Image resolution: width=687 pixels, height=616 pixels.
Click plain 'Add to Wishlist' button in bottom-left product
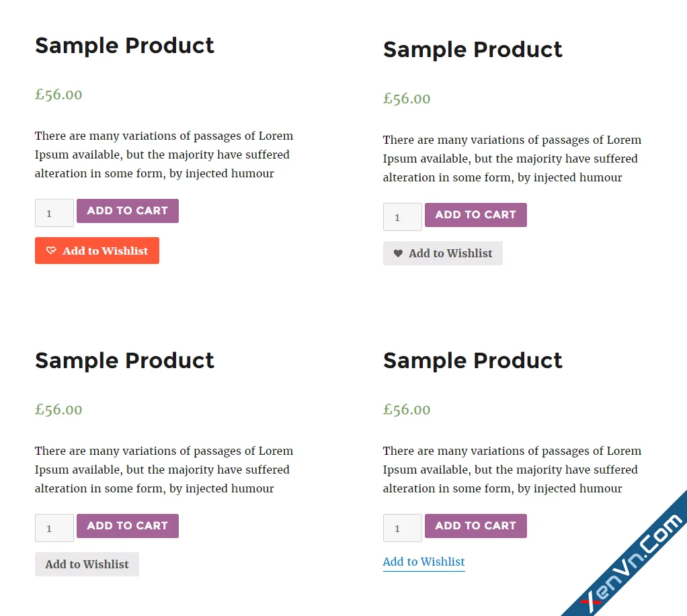pyautogui.click(x=87, y=564)
